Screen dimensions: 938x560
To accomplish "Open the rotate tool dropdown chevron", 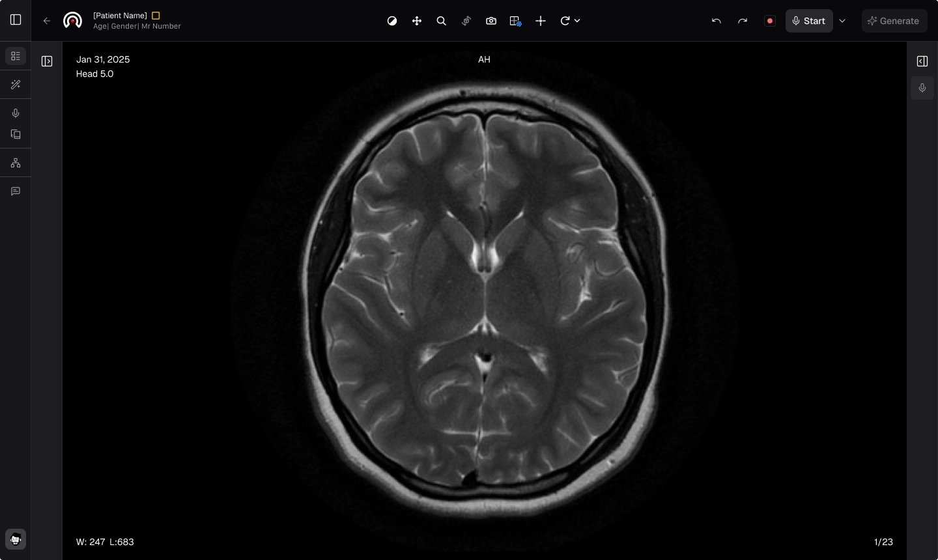I will (x=577, y=21).
